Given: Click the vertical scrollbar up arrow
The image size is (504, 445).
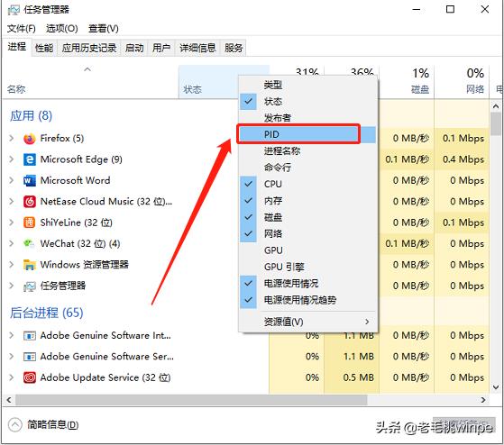Looking at the screenshot, I should pos(496,106).
